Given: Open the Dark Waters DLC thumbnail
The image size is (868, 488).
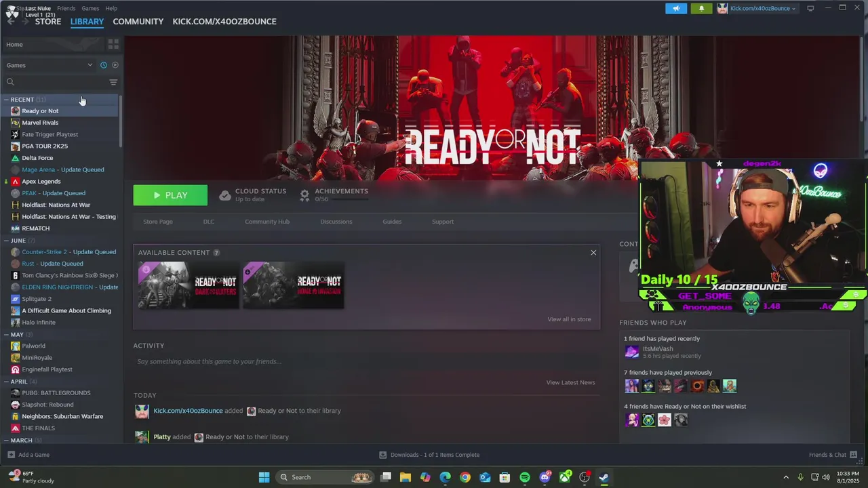Looking at the screenshot, I should [189, 285].
